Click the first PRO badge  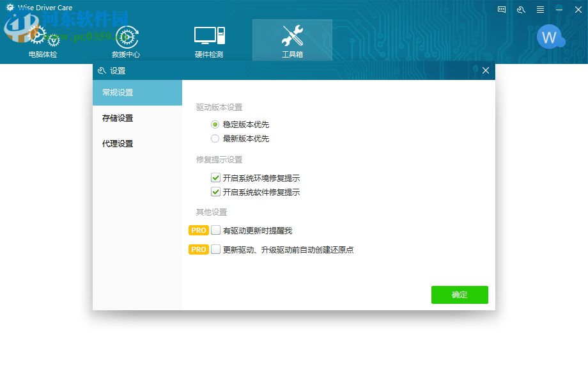199,230
